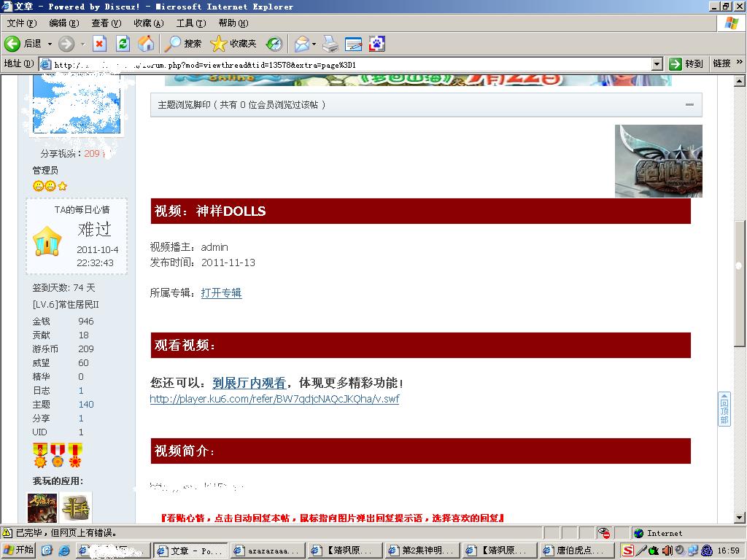Click the second medal icon
747x560 pixels.
click(x=58, y=455)
